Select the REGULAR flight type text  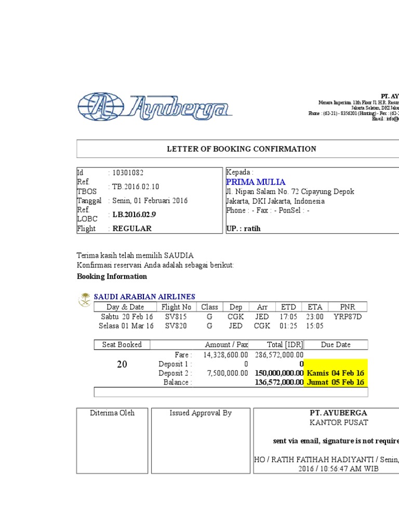tap(132, 229)
